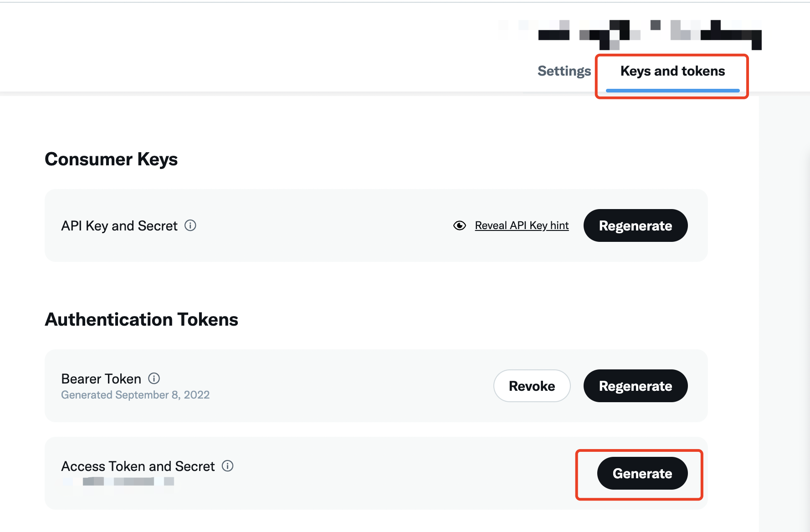
Task: Click the API Key and Secret label
Action: tap(119, 226)
